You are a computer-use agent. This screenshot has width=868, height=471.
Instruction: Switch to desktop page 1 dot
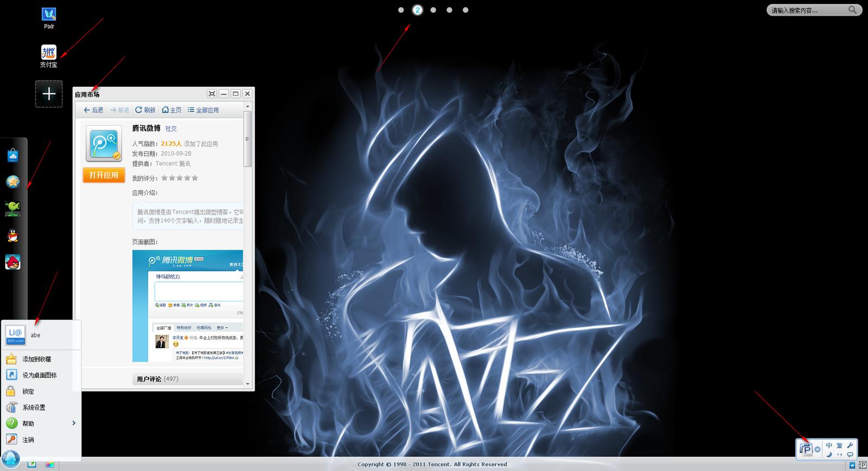(x=401, y=10)
